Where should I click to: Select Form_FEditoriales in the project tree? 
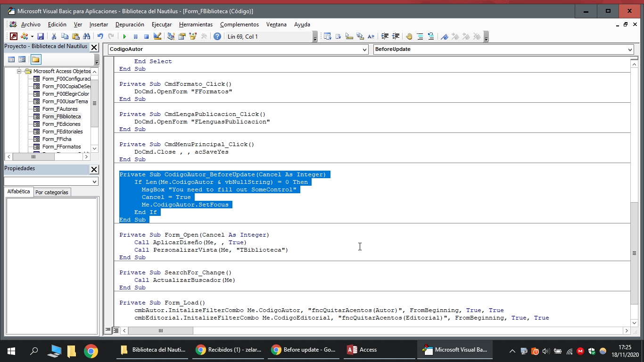pyautogui.click(x=62, y=132)
